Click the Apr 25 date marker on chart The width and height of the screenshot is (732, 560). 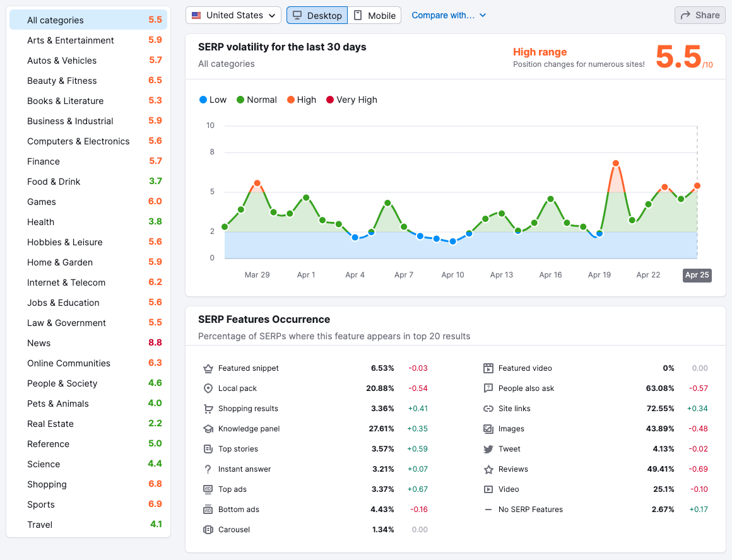click(x=697, y=275)
